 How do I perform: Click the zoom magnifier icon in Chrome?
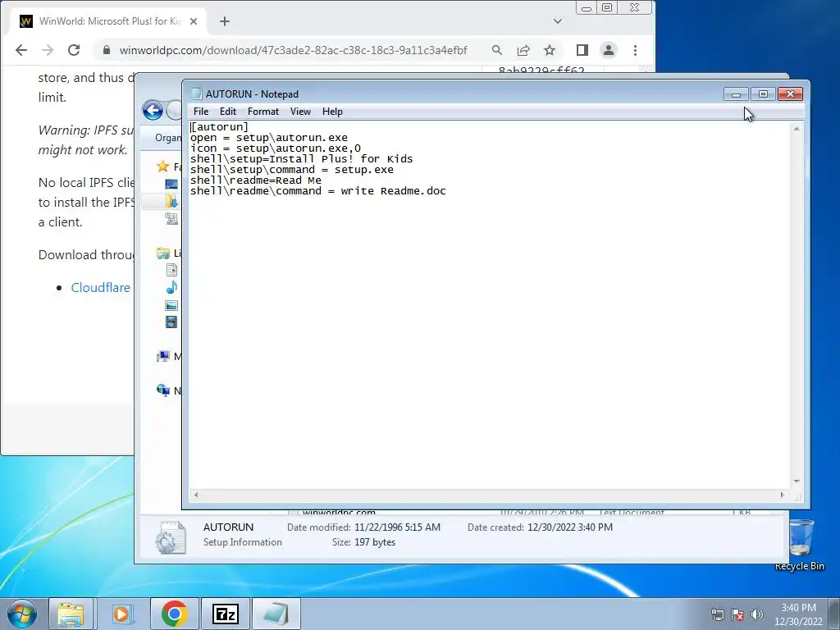[497, 50]
